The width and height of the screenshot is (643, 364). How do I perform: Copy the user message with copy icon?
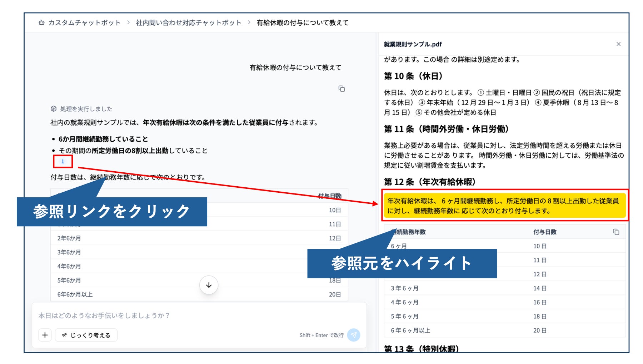pyautogui.click(x=342, y=89)
